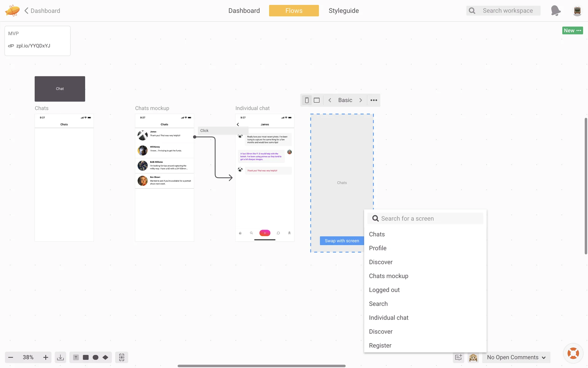Open the New options menu
This screenshot has width=588, height=368.
coord(572,30)
